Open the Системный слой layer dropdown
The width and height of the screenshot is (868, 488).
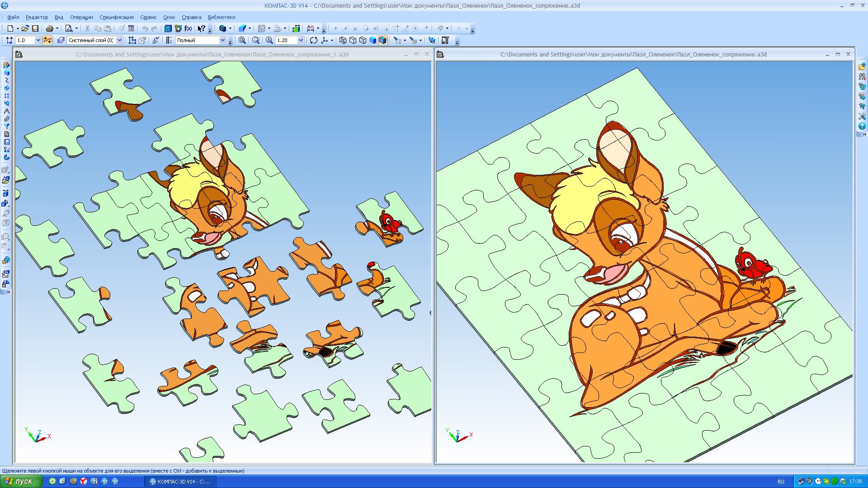pos(120,40)
